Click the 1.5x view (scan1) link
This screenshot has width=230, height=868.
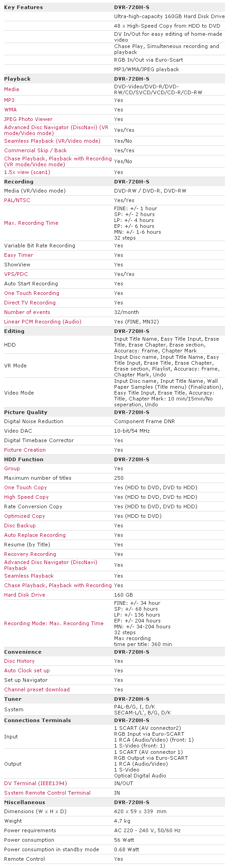click(27, 172)
